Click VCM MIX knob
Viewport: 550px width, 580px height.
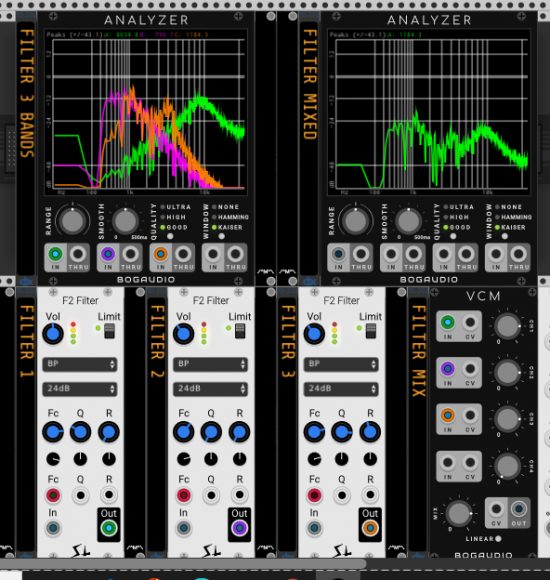pyautogui.click(x=459, y=514)
